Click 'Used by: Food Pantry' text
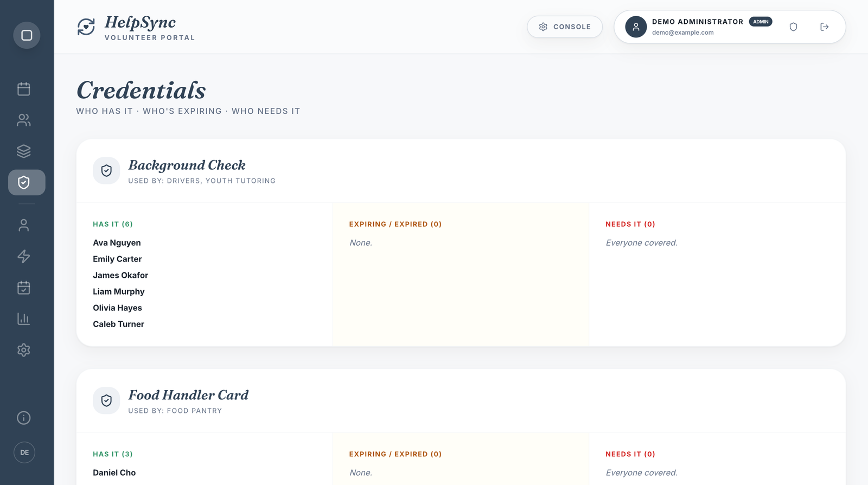 [175, 411]
